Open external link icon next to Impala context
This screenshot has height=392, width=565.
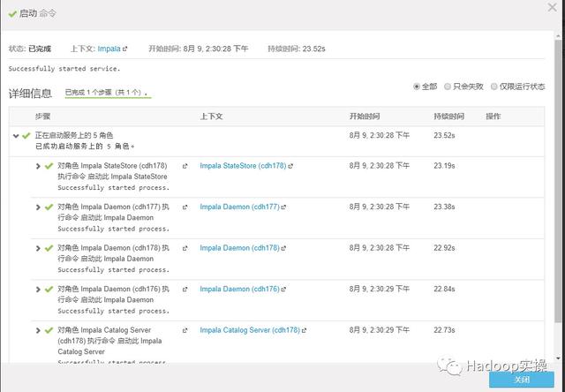click(x=125, y=49)
